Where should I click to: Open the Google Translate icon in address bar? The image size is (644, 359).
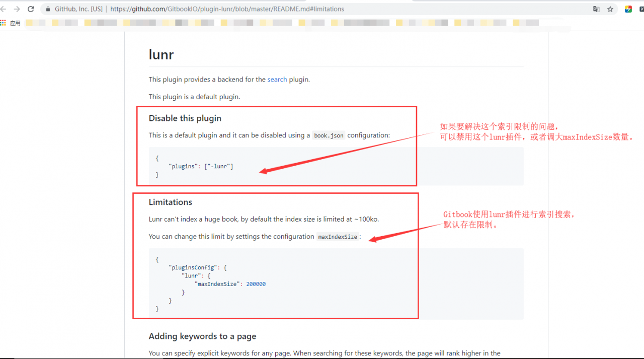click(x=596, y=9)
